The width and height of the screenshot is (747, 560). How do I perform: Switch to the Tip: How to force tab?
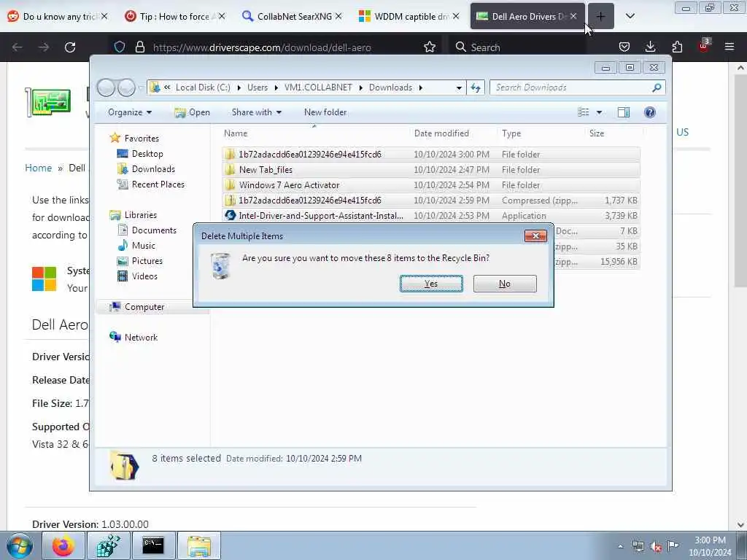point(174,17)
